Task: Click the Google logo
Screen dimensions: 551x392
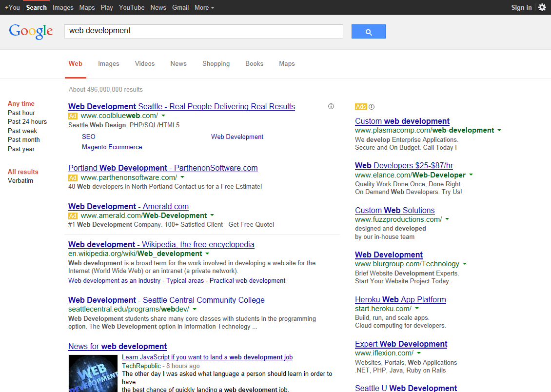Action: click(x=31, y=31)
